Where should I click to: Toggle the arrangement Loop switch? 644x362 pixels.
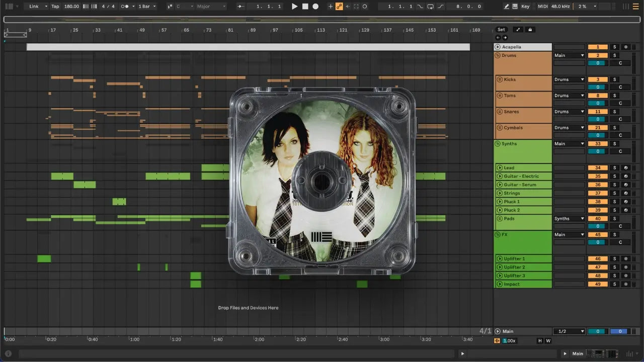[x=430, y=7]
